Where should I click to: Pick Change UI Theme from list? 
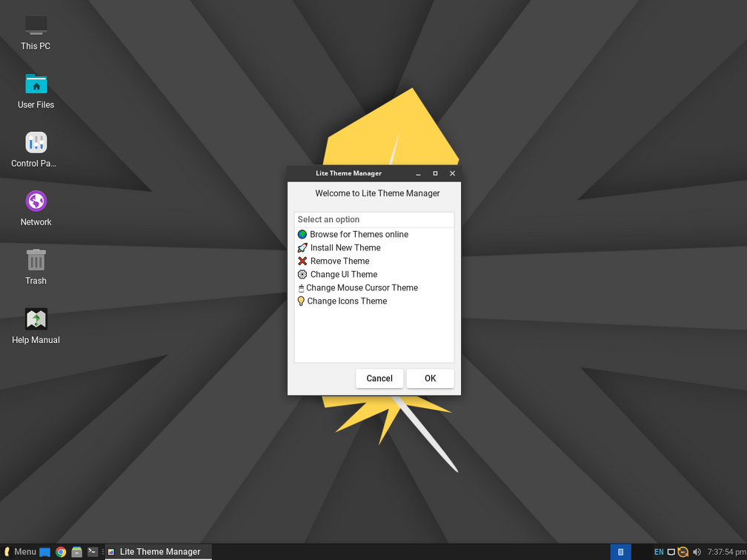pyautogui.click(x=343, y=274)
